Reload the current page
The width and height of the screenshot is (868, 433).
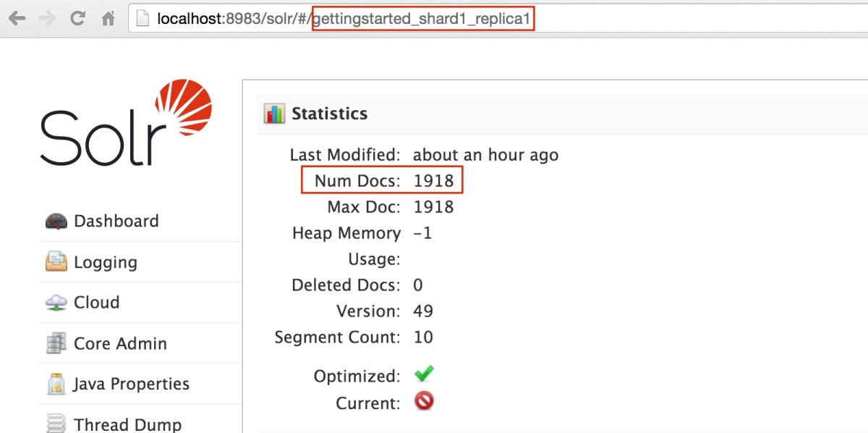pos(77,19)
